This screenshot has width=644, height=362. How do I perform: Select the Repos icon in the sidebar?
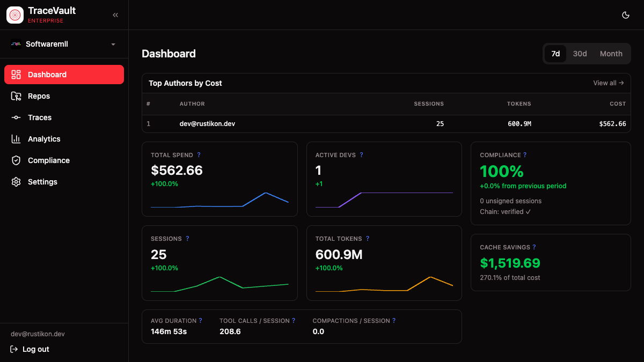click(17, 95)
